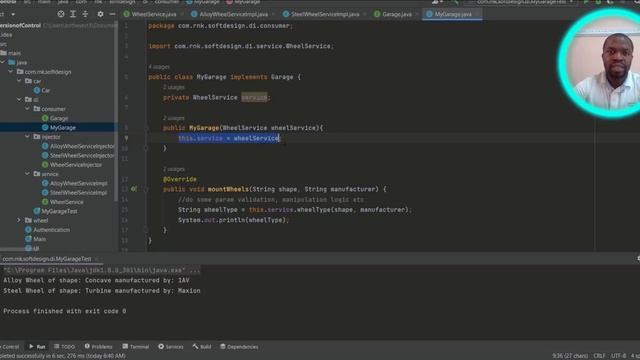
Task: Collapse the di package
Action: point(19,99)
